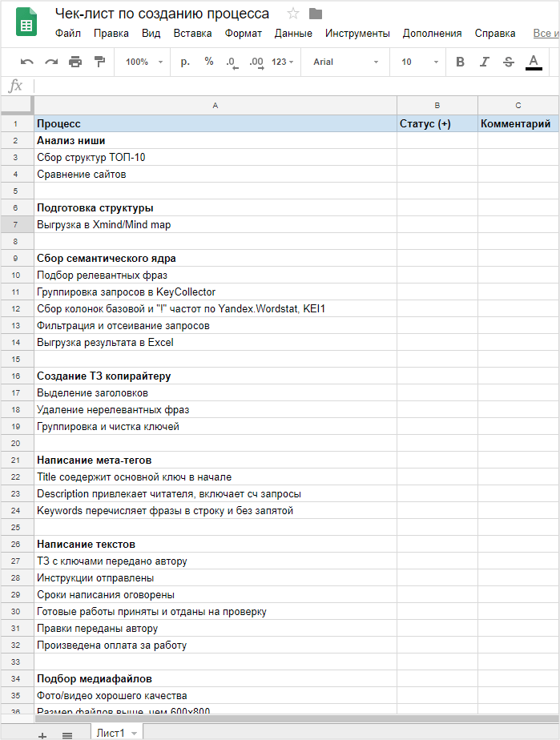Print the spreadsheet using printer icon
Screen dimensions: 560x740
pyautogui.click(x=75, y=62)
